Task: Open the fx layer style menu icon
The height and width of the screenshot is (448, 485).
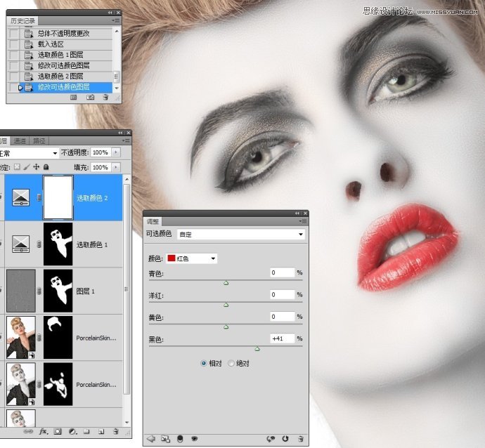Action: (x=43, y=431)
